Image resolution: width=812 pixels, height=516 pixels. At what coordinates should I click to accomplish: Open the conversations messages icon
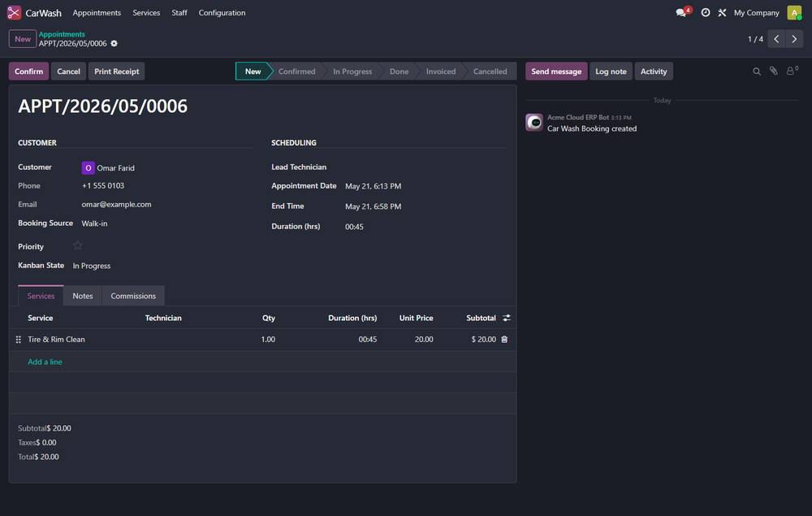(x=683, y=12)
